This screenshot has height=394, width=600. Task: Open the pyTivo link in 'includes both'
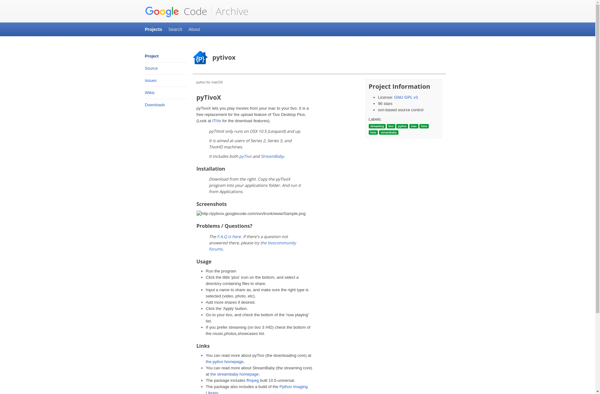pos(245,156)
